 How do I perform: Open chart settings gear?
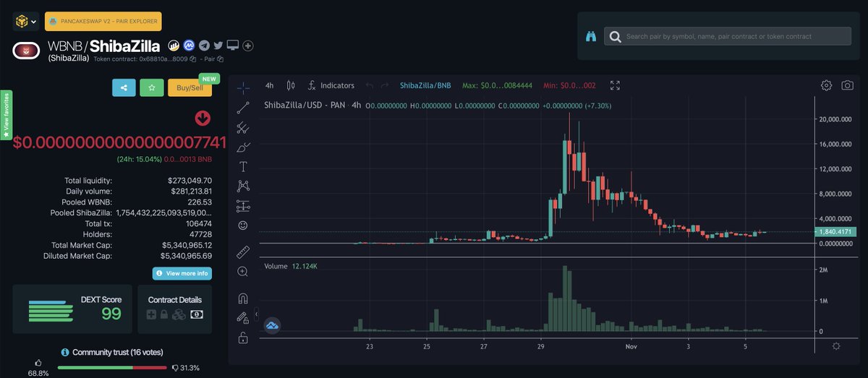coord(826,85)
